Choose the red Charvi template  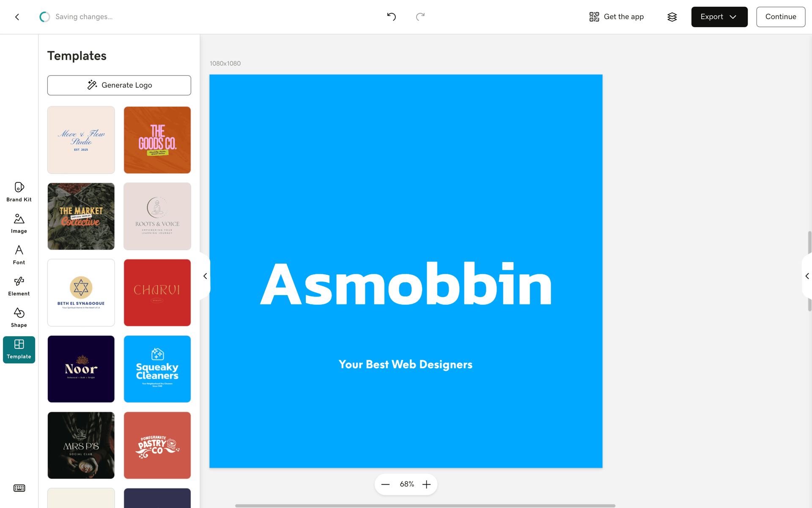tap(157, 293)
